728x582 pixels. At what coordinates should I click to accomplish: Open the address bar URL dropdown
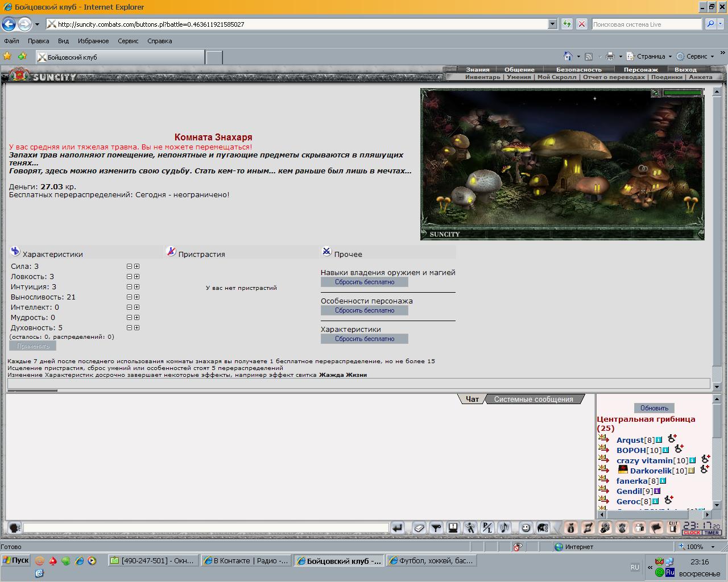[552, 24]
